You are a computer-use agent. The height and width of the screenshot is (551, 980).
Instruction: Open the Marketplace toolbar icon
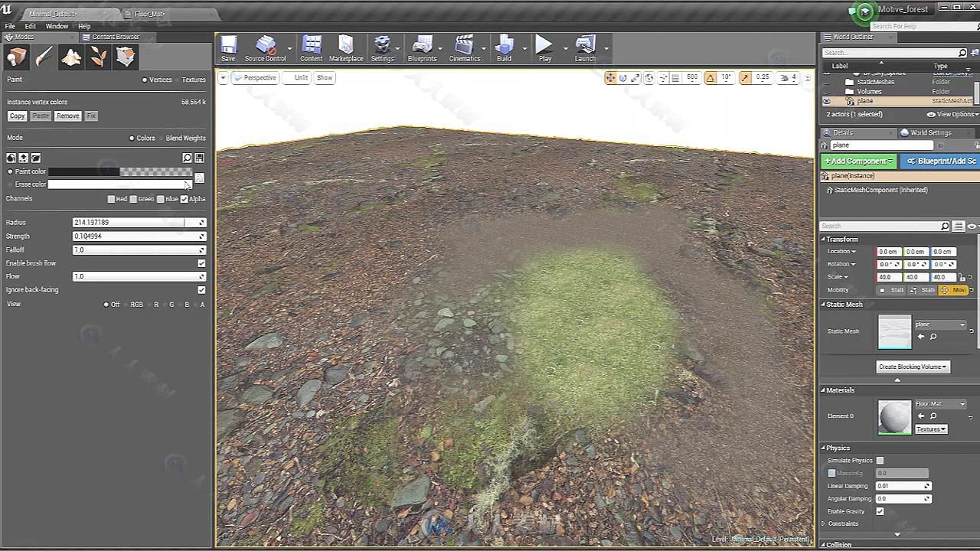click(x=346, y=48)
